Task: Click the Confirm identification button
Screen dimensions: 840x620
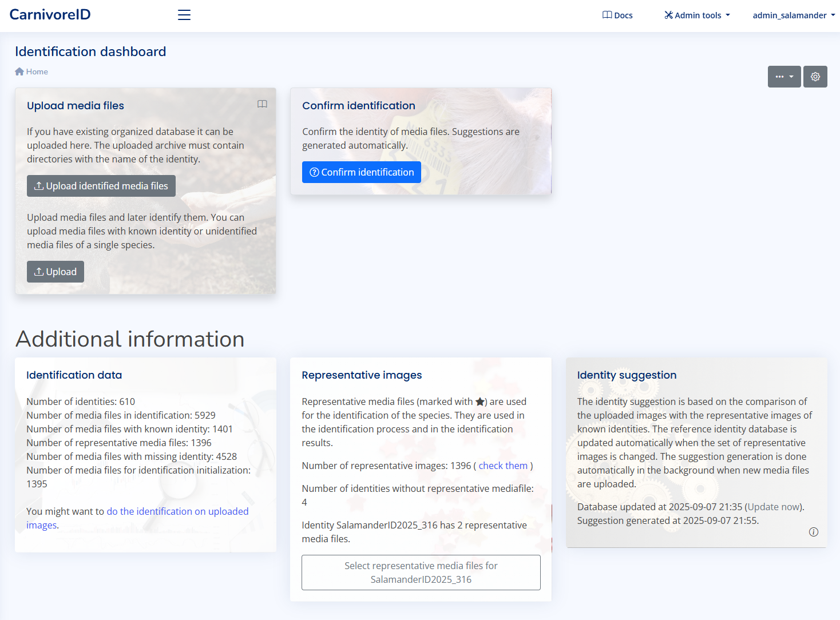Action: coord(361,172)
